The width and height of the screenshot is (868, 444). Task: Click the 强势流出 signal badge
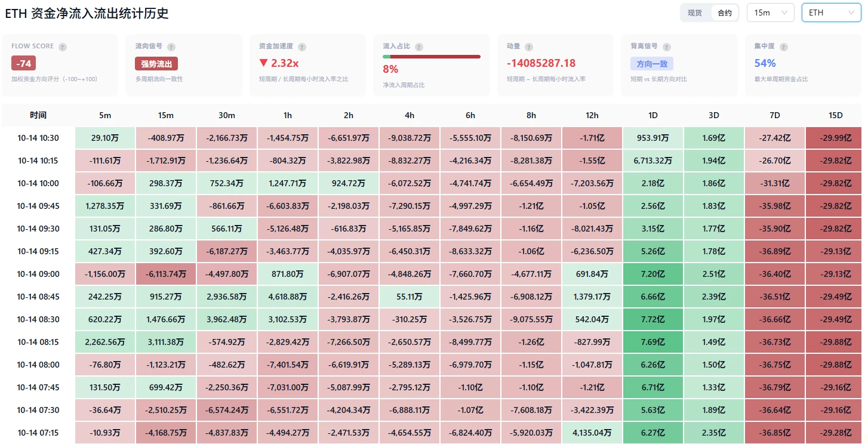tap(156, 64)
